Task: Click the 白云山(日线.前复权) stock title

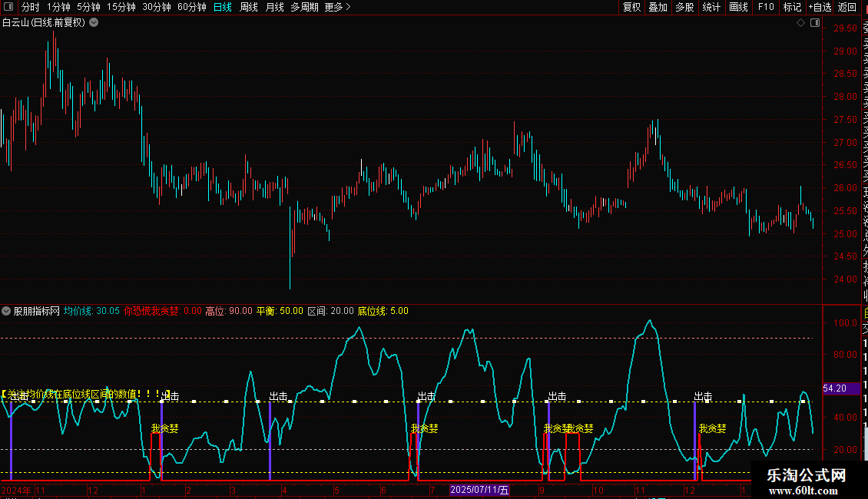Action: tap(45, 23)
